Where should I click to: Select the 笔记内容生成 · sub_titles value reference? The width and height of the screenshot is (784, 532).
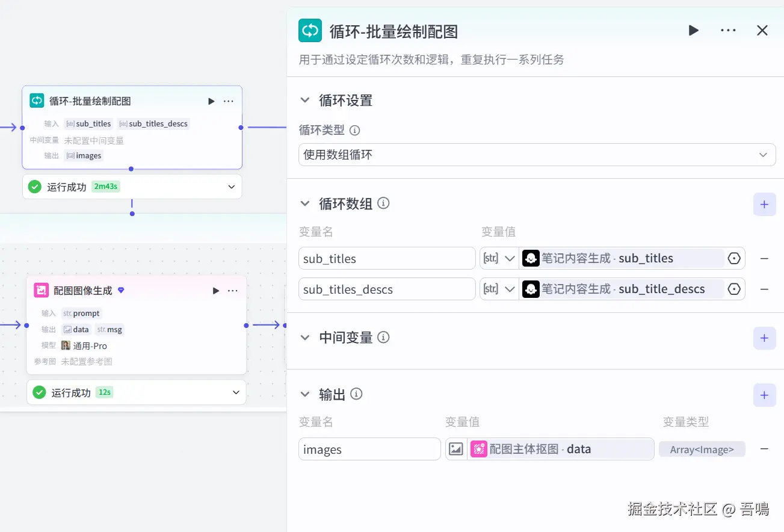coord(622,258)
